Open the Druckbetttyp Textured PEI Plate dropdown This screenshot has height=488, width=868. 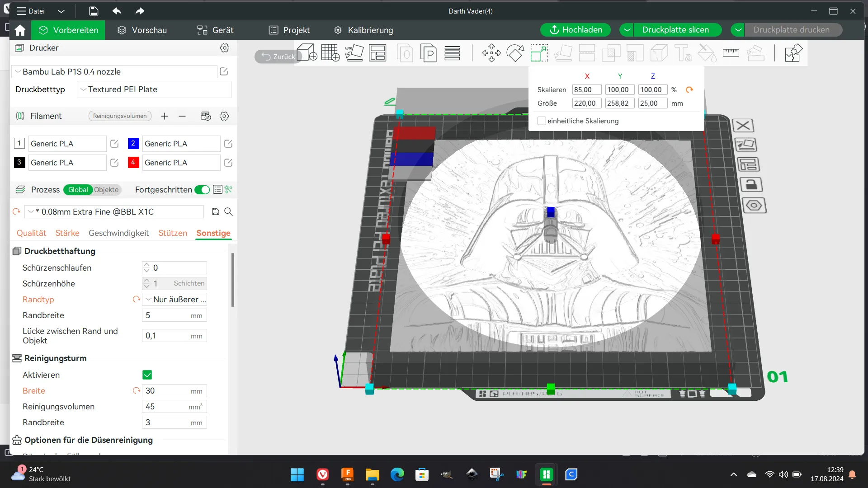click(x=154, y=89)
